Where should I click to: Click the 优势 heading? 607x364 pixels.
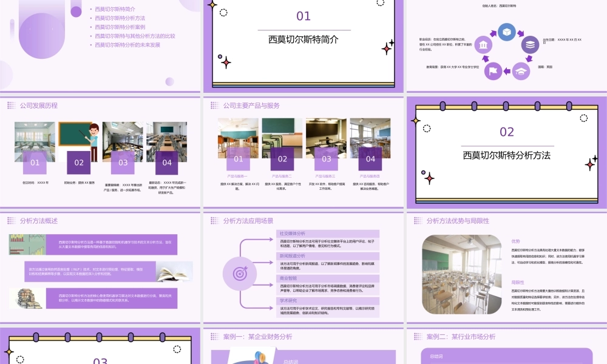point(515,241)
